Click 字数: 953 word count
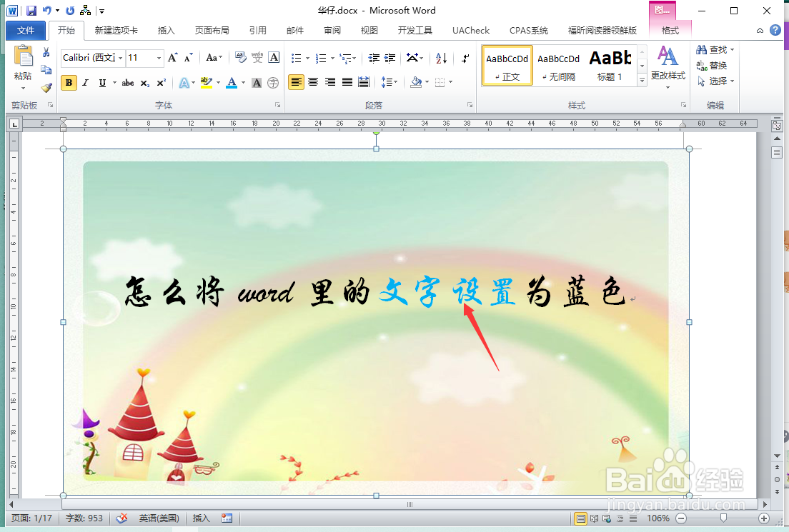The image size is (789, 532). tap(84, 518)
